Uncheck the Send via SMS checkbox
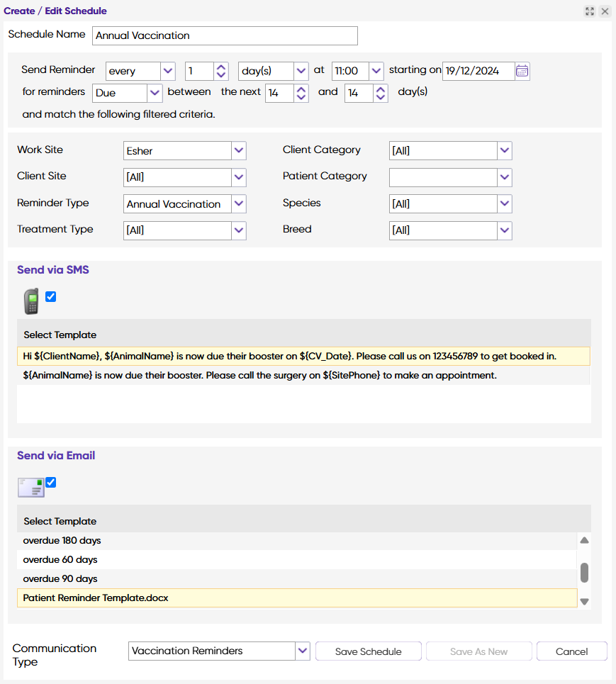 (x=51, y=297)
